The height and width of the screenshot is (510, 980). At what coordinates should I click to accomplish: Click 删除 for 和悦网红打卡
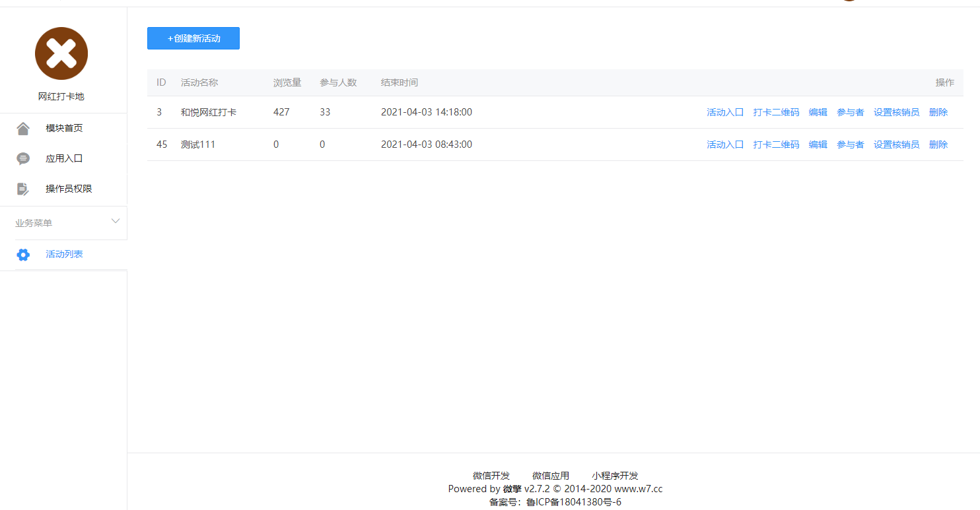coord(938,112)
